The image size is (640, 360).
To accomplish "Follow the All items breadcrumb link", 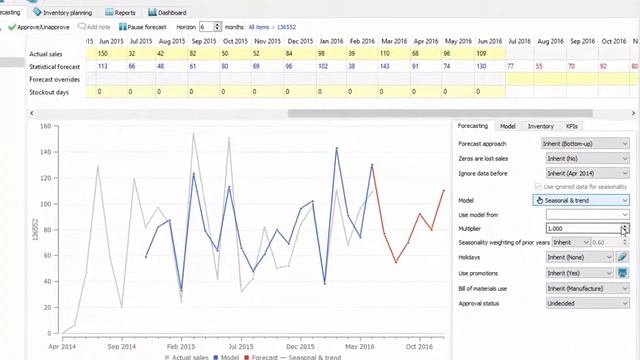I will pos(259,27).
